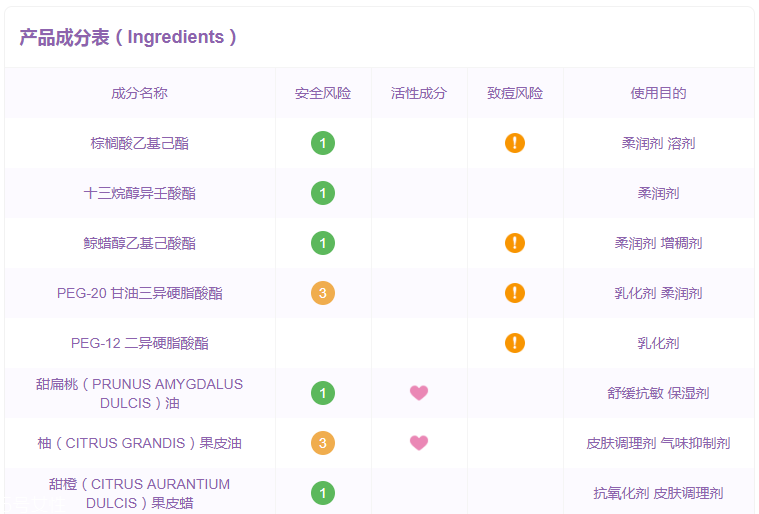The height and width of the screenshot is (514, 759).
Task: Click pink heart icon for 柚果皮油
Action: point(419,443)
